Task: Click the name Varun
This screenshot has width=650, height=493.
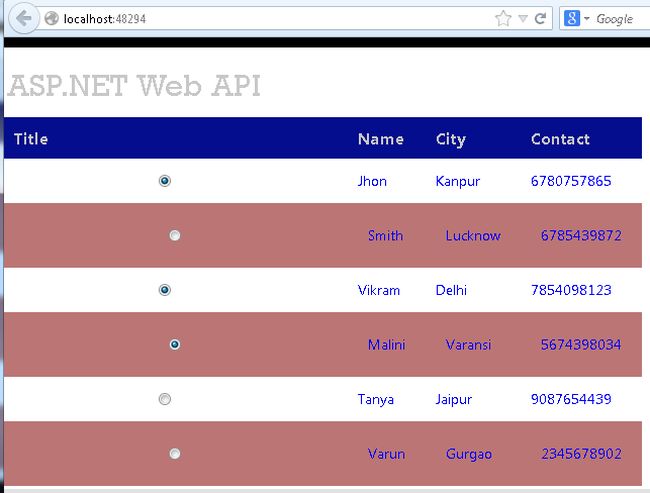Action: pos(386,454)
